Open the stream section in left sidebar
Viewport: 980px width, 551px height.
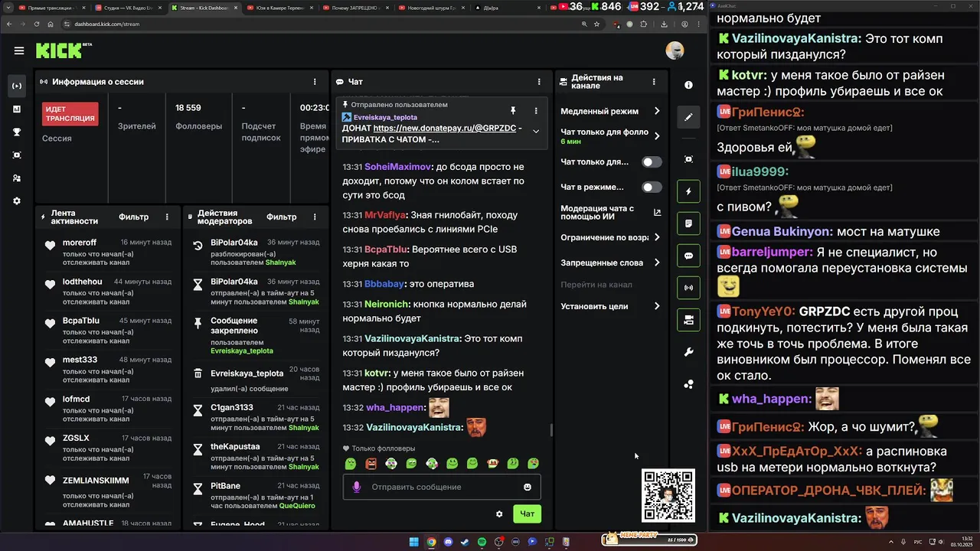[17, 86]
